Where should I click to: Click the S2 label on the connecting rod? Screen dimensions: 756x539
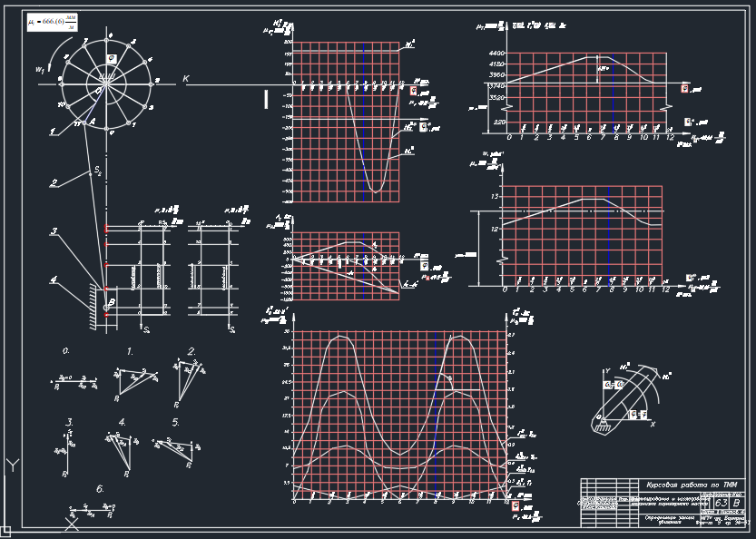[x=98, y=170]
